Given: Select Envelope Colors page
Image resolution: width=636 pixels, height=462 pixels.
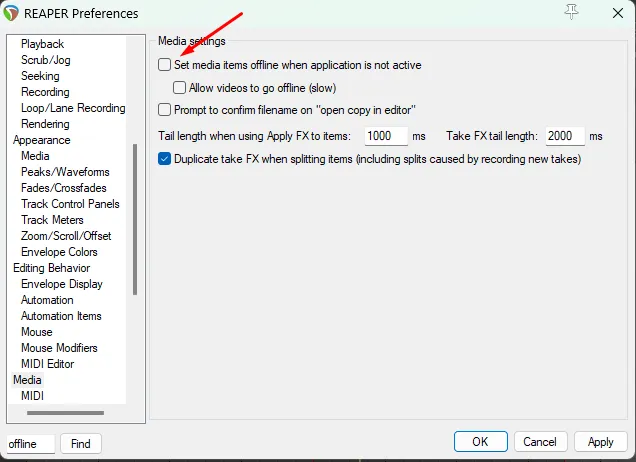Looking at the screenshot, I should 59,252.
